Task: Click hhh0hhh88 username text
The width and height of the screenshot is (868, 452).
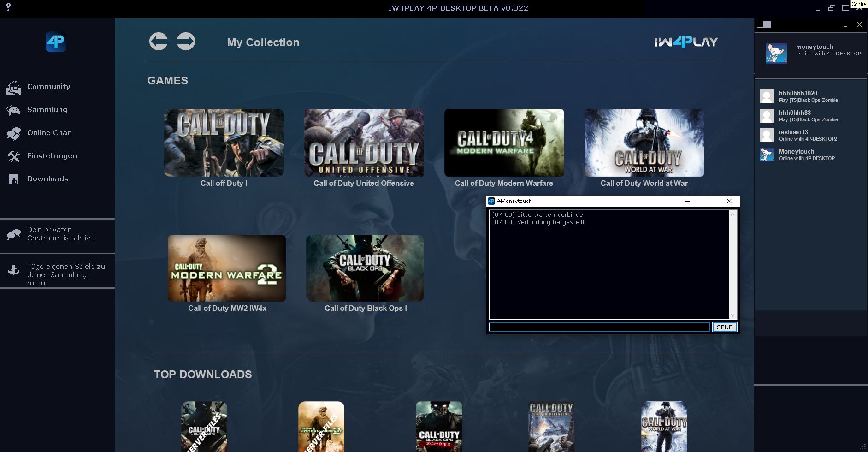Action: click(795, 113)
